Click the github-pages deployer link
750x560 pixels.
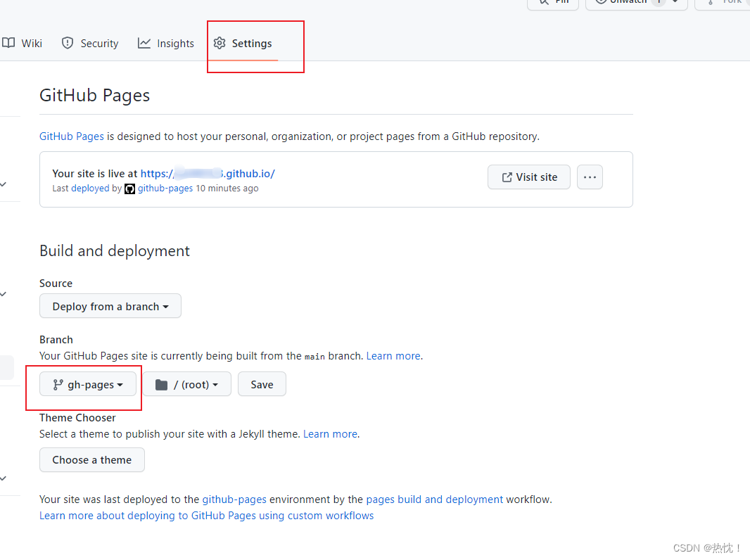pyautogui.click(x=165, y=189)
